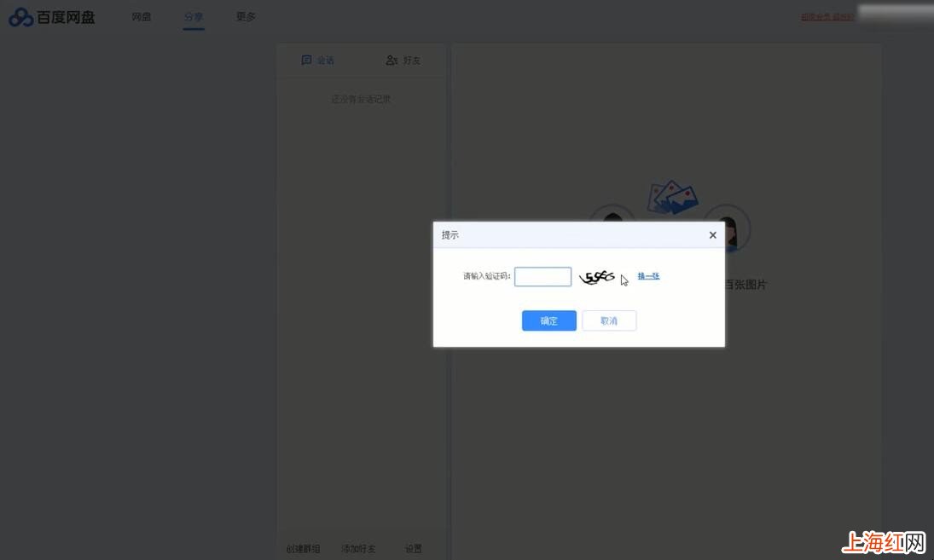Click the 会话 chat bubble icon
Image resolution: width=934 pixels, height=560 pixels.
pos(306,61)
